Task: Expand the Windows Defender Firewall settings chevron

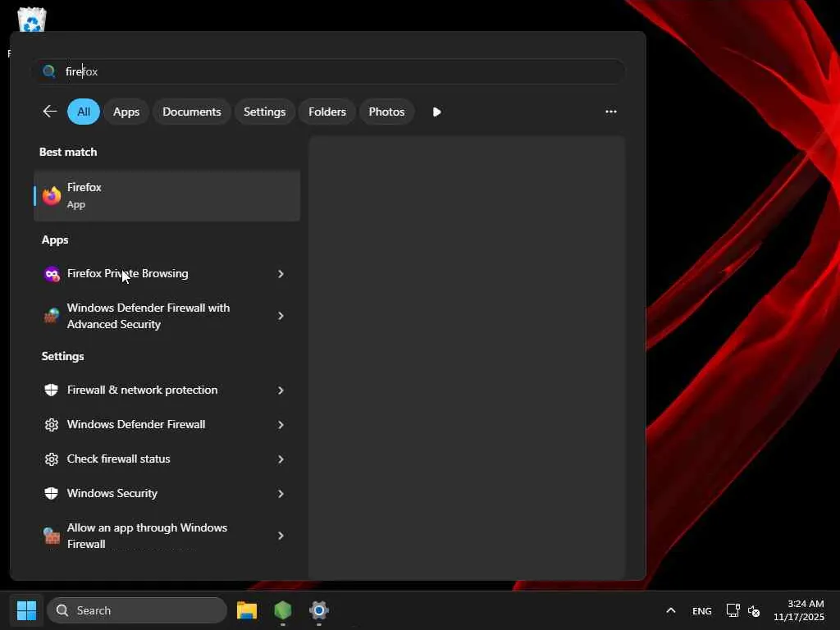Action: [x=281, y=425]
